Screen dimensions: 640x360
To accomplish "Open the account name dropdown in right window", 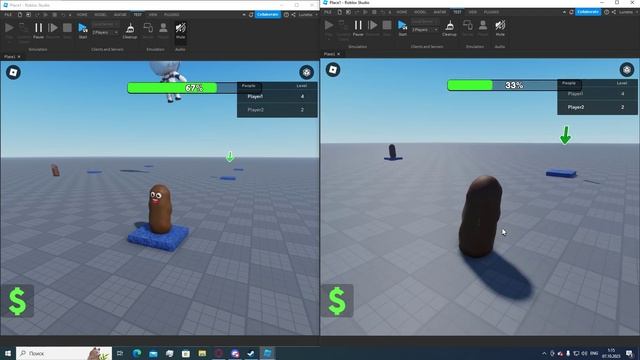I will point(627,12).
